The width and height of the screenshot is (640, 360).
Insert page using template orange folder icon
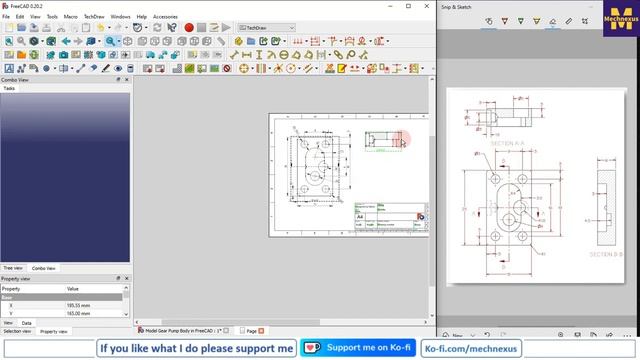pyautogui.click(x=21, y=55)
